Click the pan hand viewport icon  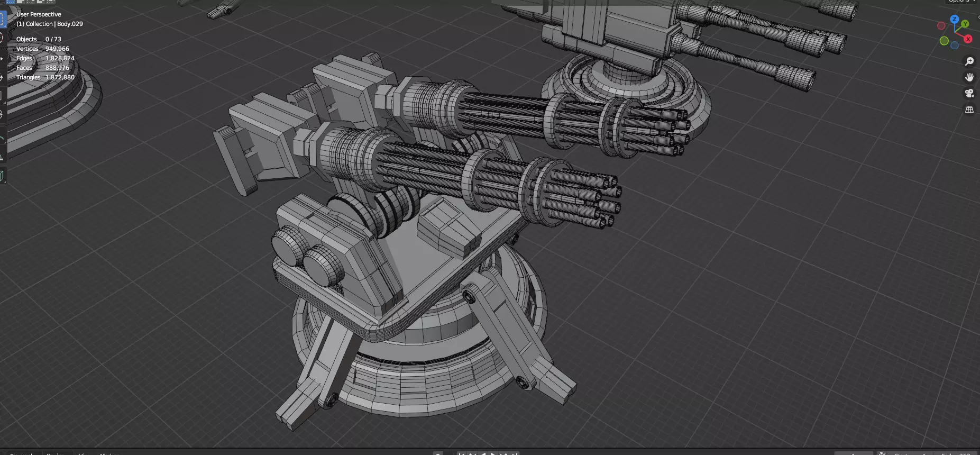(969, 77)
